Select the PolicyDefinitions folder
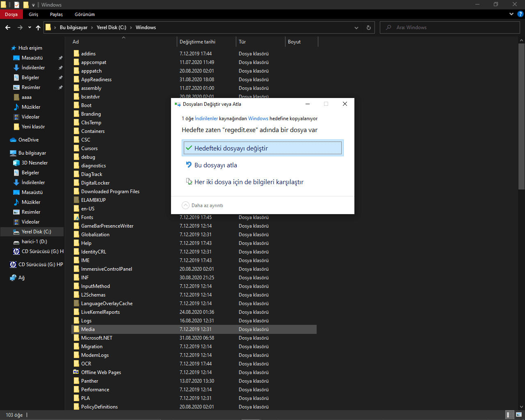 pos(194,407)
